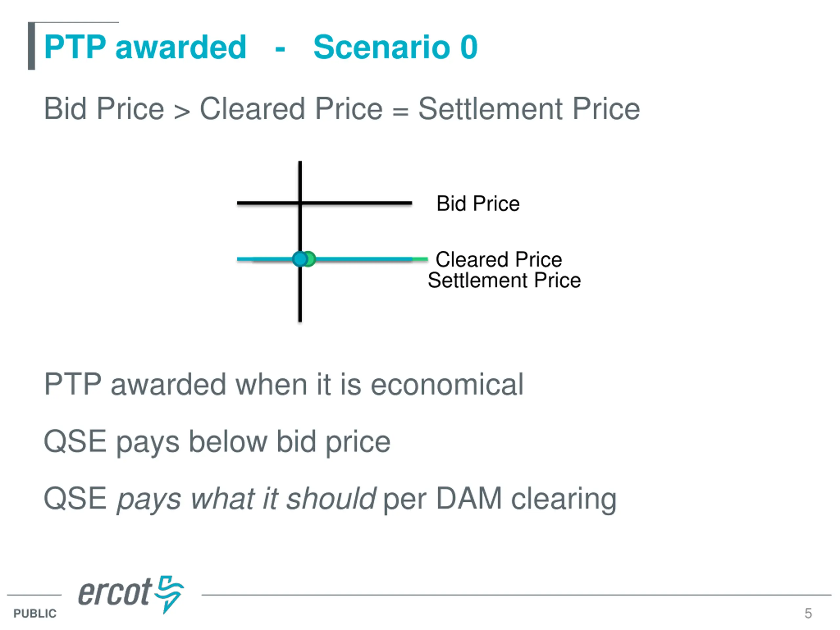Click the italic "pays what it should" text
Viewport: 840px width, 630px height.
point(246,499)
